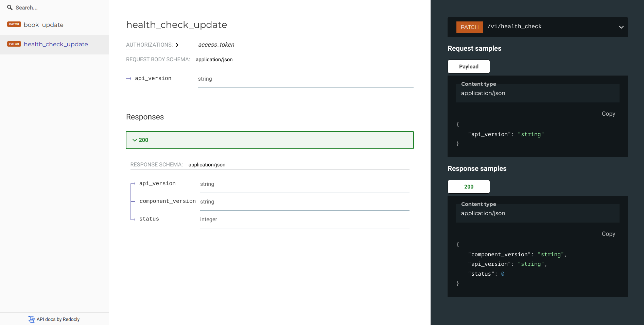Screen dimensions: 644x325
Task: Click health_check_update page heading
Action: [x=176, y=25]
